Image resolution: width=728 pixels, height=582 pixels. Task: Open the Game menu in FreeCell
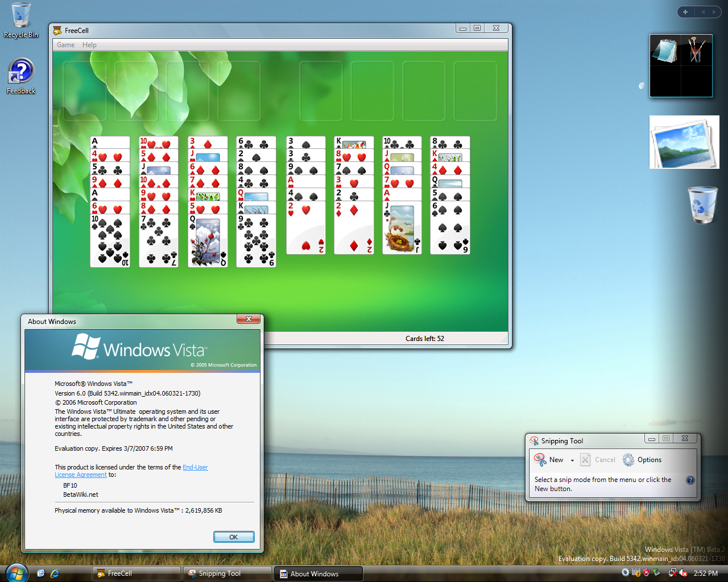click(66, 45)
